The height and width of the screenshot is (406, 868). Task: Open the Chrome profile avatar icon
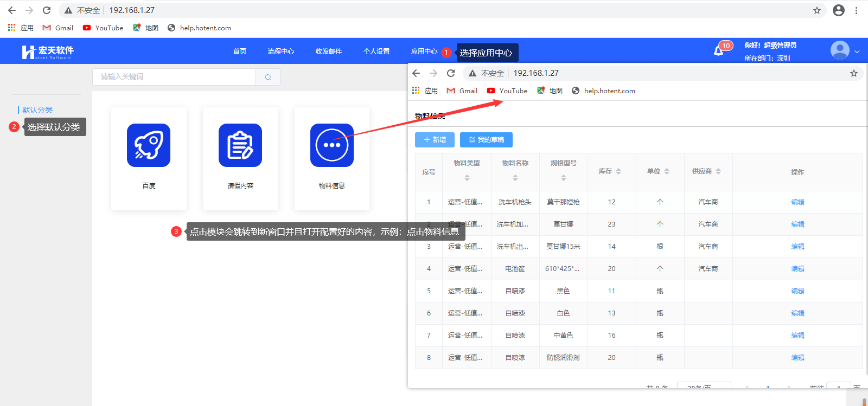click(838, 10)
